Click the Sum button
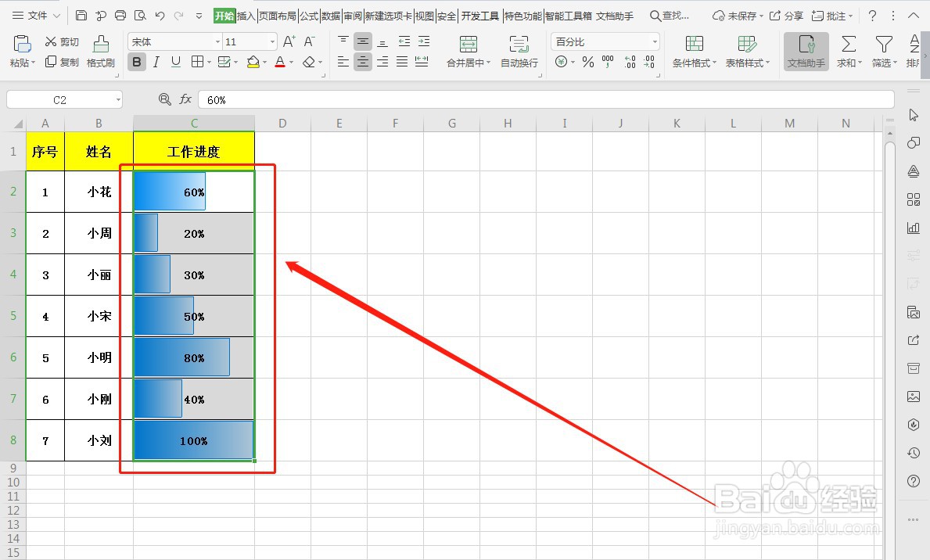The image size is (930, 560). click(849, 51)
